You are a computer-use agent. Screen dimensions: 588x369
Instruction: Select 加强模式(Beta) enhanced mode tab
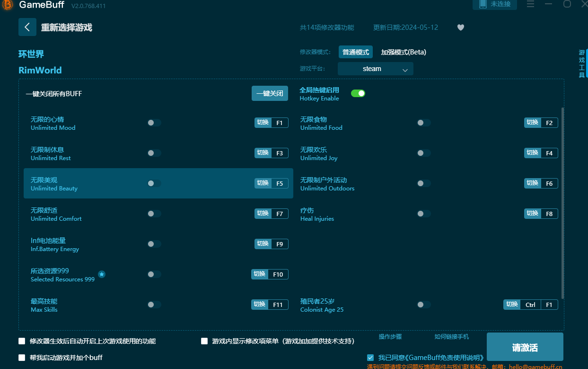click(x=404, y=52)
